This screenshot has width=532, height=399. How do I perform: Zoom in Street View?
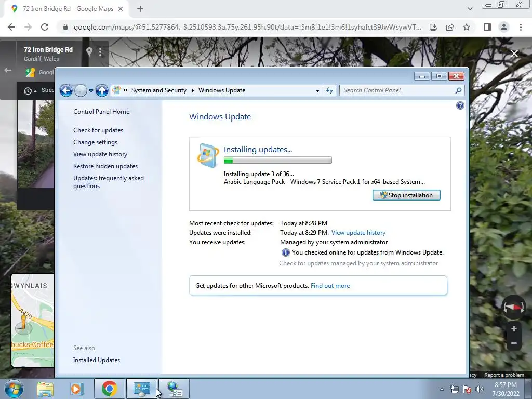[x=514, y=329]
